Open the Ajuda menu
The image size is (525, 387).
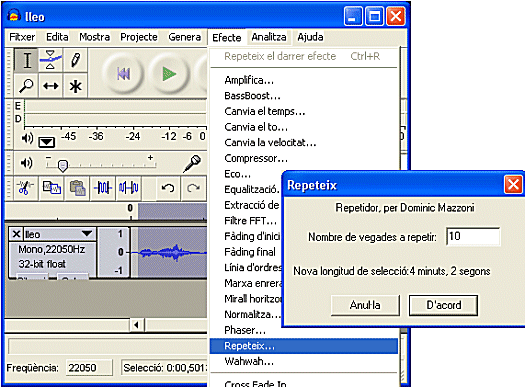pyautogui.click(x=310, y=37)
